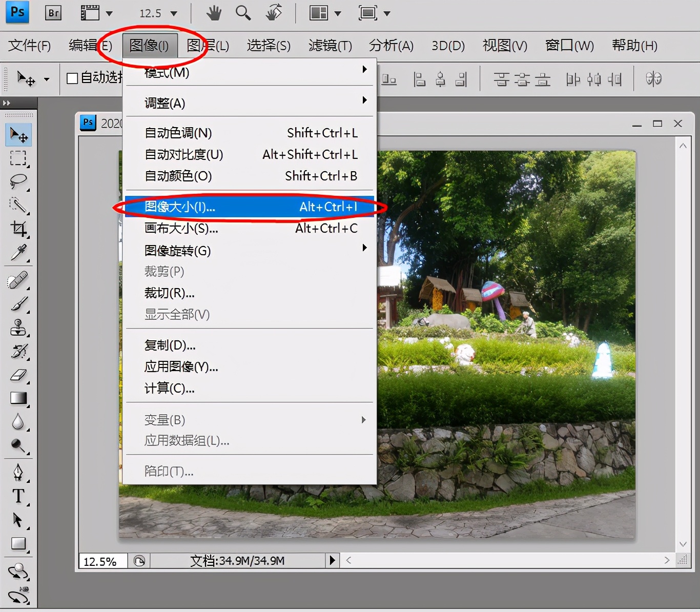Select the Pen tool
This screenshot has width=700, height=612.
[19, 472]
